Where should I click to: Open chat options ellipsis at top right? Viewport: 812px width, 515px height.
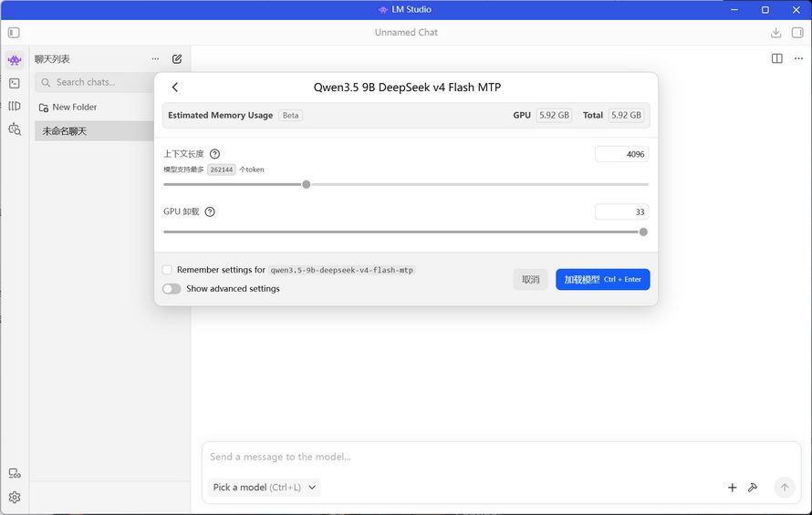(x=798, y=58)
